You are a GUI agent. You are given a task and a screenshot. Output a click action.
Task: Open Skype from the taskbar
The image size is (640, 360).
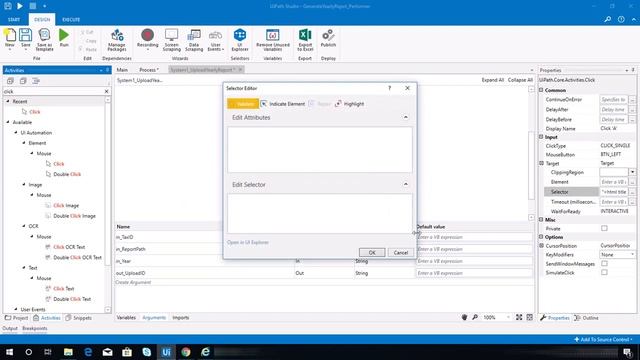pyautogui.click(x=147, y=352)
